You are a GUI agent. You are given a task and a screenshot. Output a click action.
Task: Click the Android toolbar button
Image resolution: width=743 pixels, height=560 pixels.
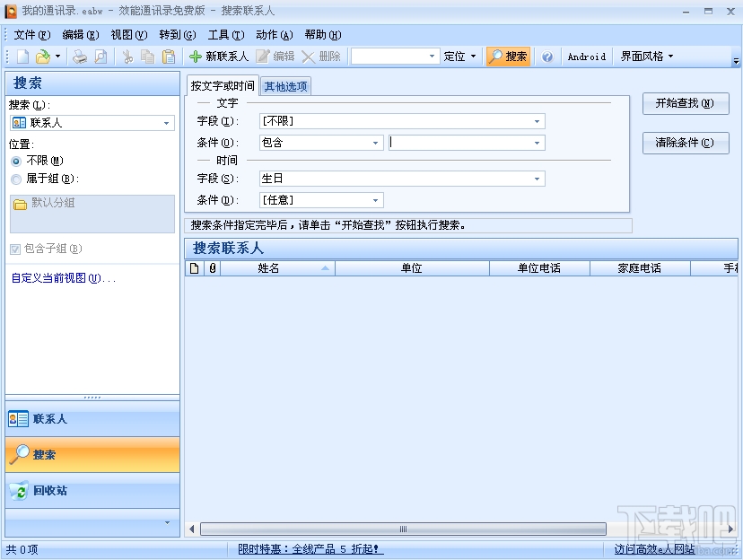(587, 57)
